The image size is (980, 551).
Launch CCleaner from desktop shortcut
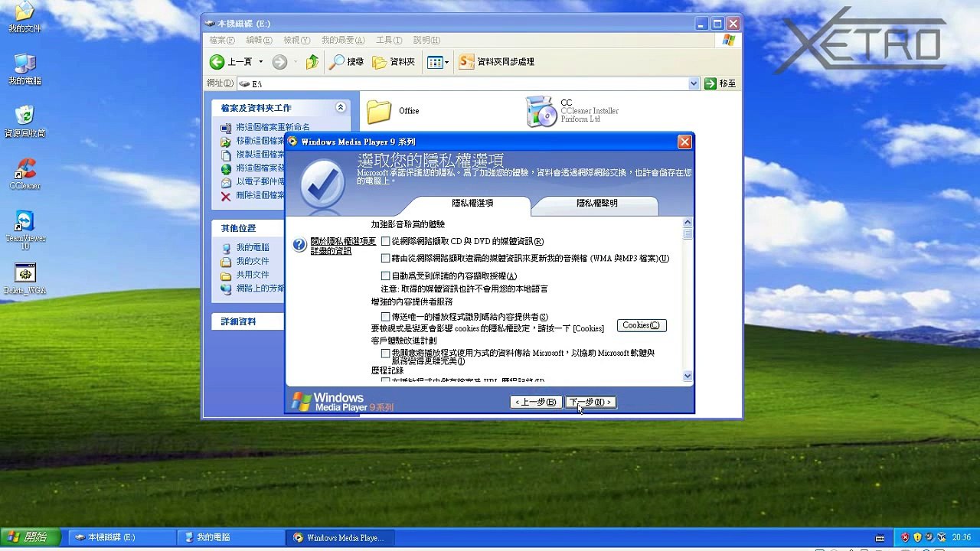click(24, 174)
